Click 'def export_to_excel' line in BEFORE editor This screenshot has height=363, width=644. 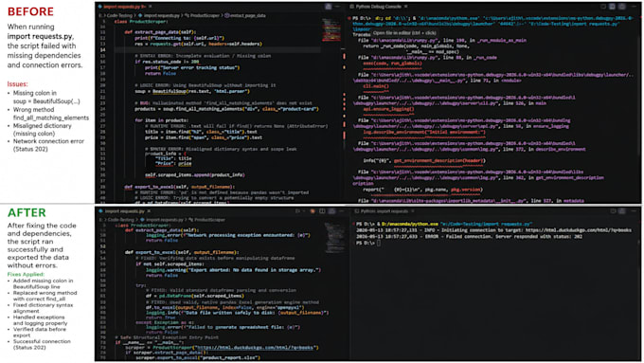[180, 187]
